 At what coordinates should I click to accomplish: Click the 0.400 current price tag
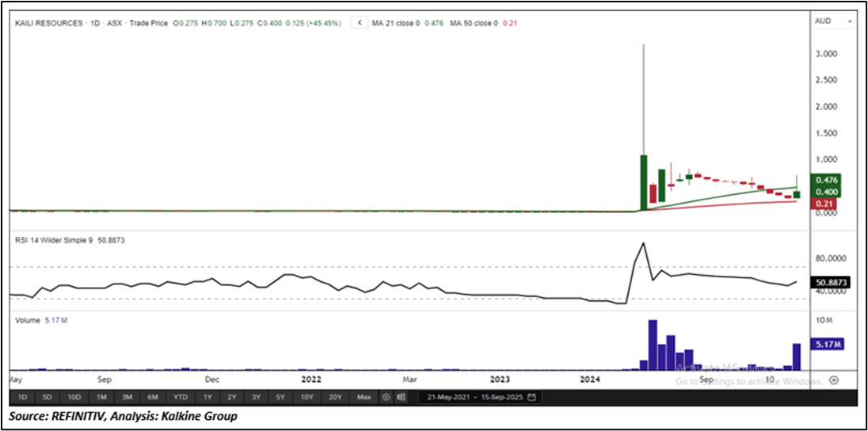tap(827, 192)
